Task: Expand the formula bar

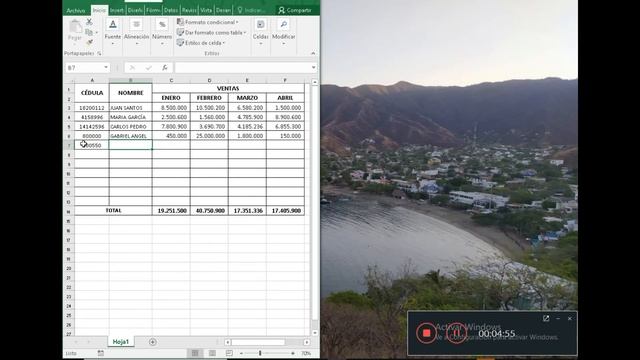Action: pyautogui.click(x=313, y=68)
